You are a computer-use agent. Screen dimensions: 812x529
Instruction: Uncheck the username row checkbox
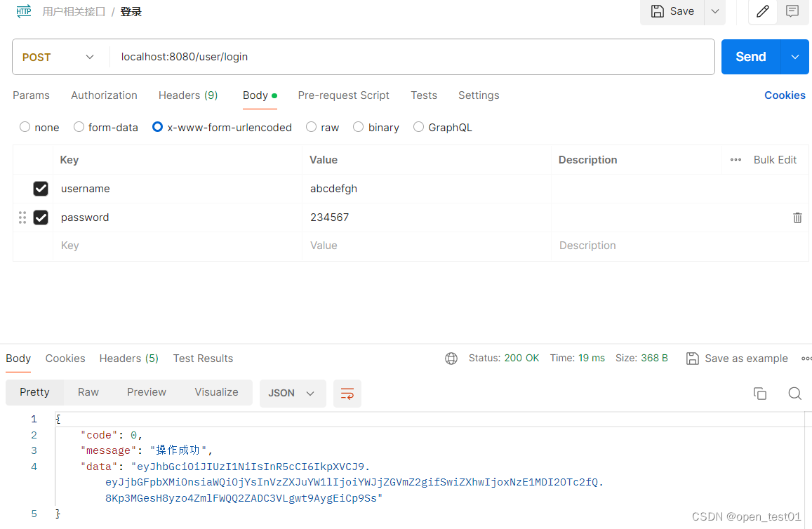pyautogui.click(x=41, y=189)
